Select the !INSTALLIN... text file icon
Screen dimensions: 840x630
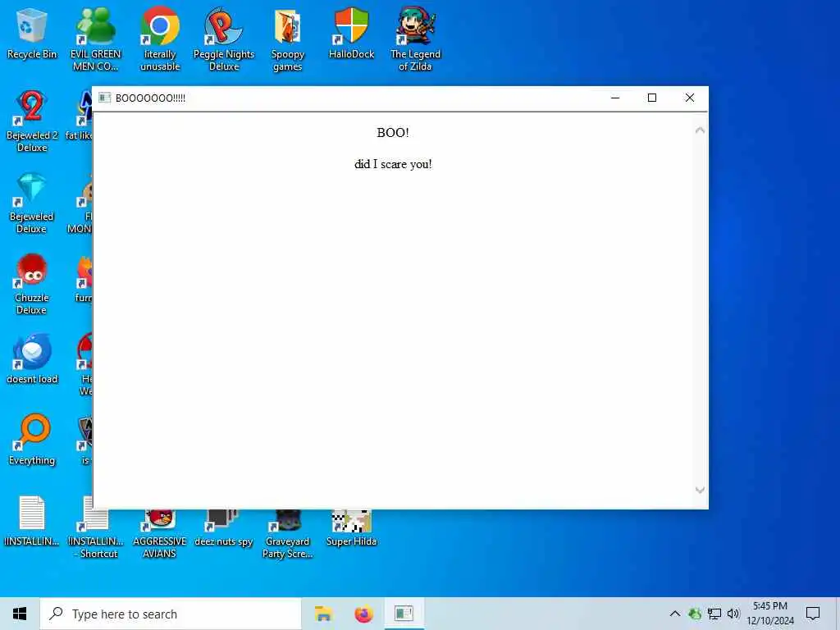click(32, 521)
